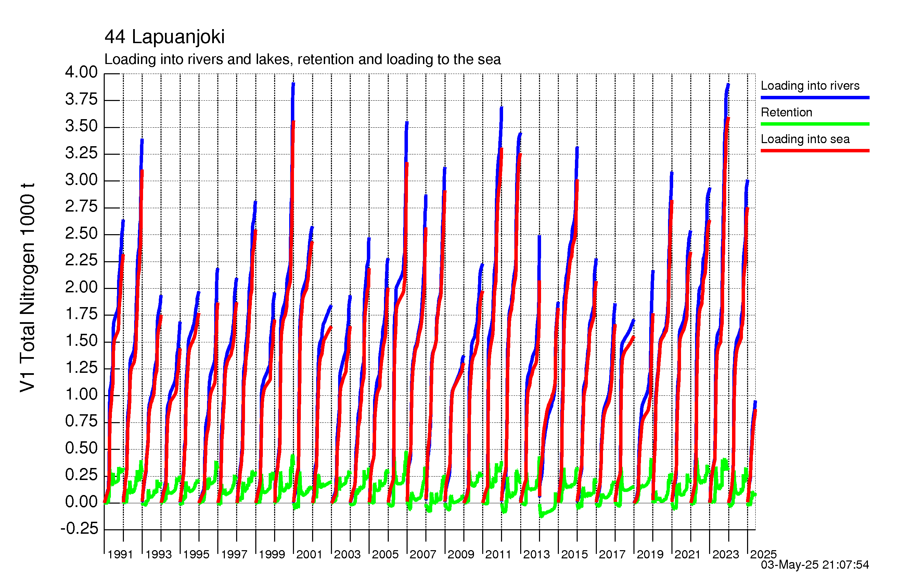Click the y-axis value -0.25
This screenshot has height=582, width=924.
click(79, 529)
